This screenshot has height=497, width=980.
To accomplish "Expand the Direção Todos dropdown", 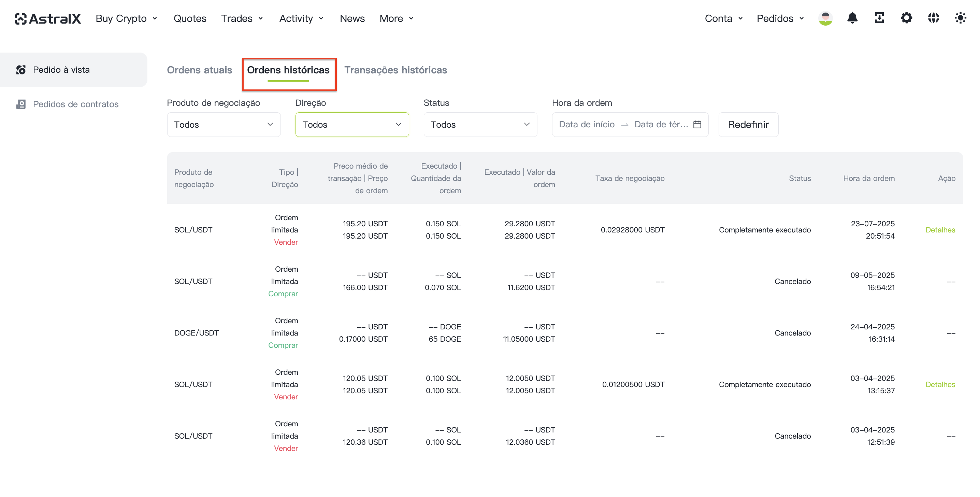I will pos(352,125).
